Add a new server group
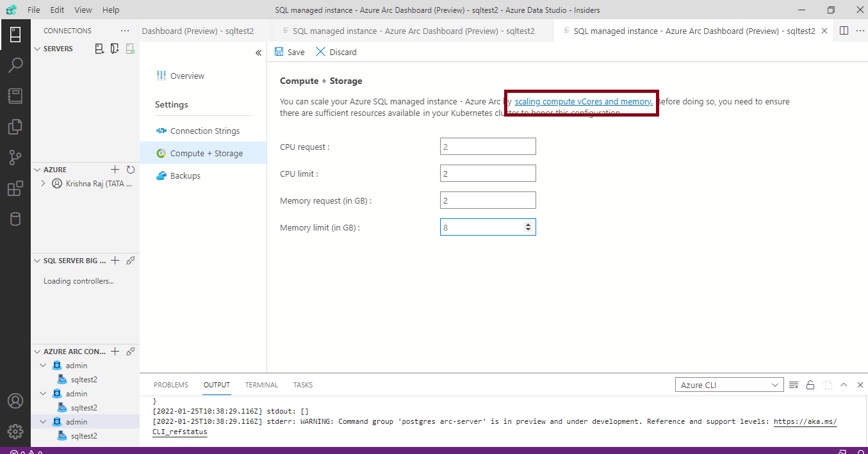 [115, 48]
